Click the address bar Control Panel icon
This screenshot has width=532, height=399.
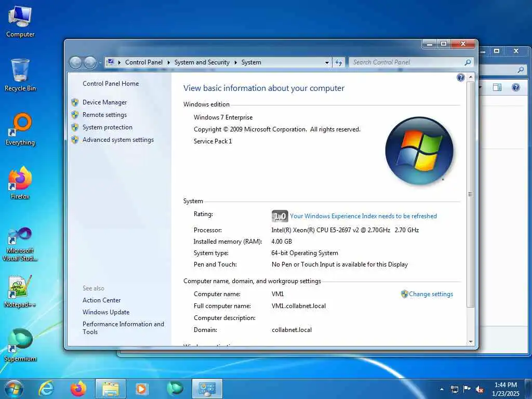pos(110,62)
